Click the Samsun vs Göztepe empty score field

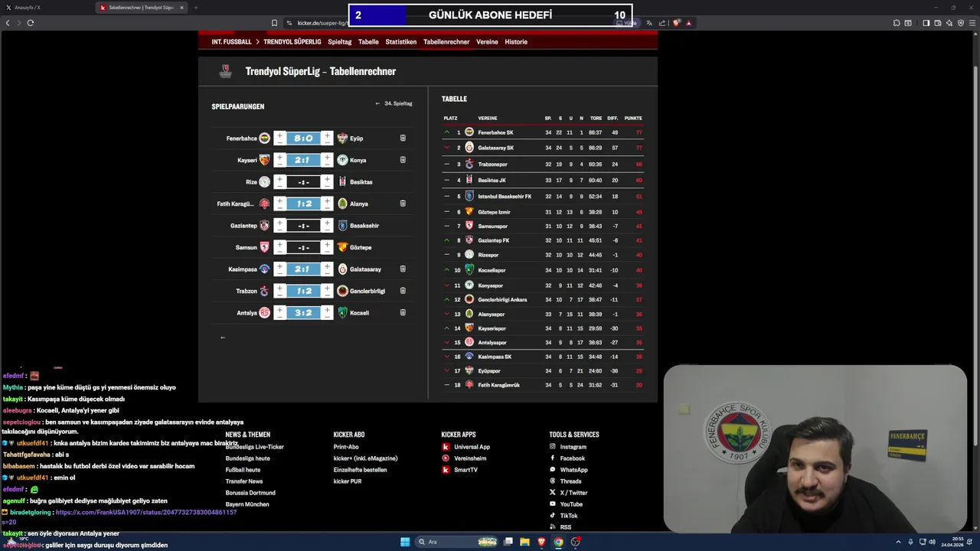tap(303, 247)
